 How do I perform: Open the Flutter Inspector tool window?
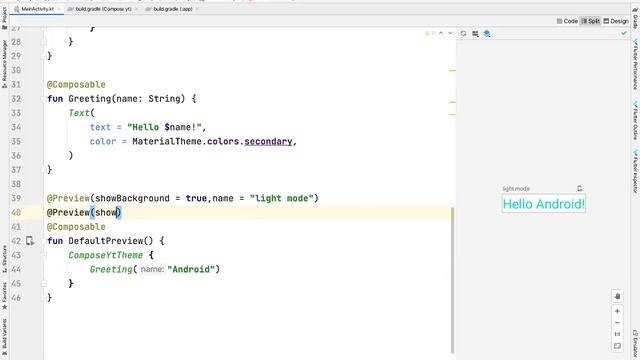(x=636, y=171)
